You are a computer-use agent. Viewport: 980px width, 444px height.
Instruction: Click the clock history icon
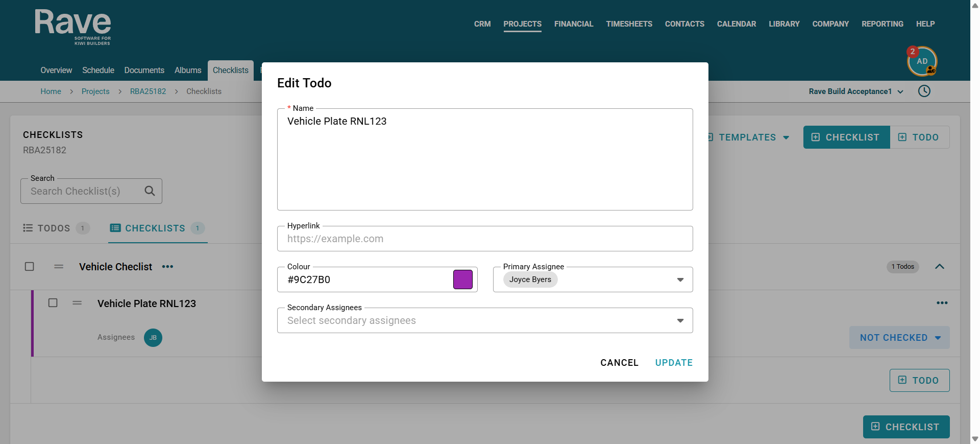[x=924, y=91]
